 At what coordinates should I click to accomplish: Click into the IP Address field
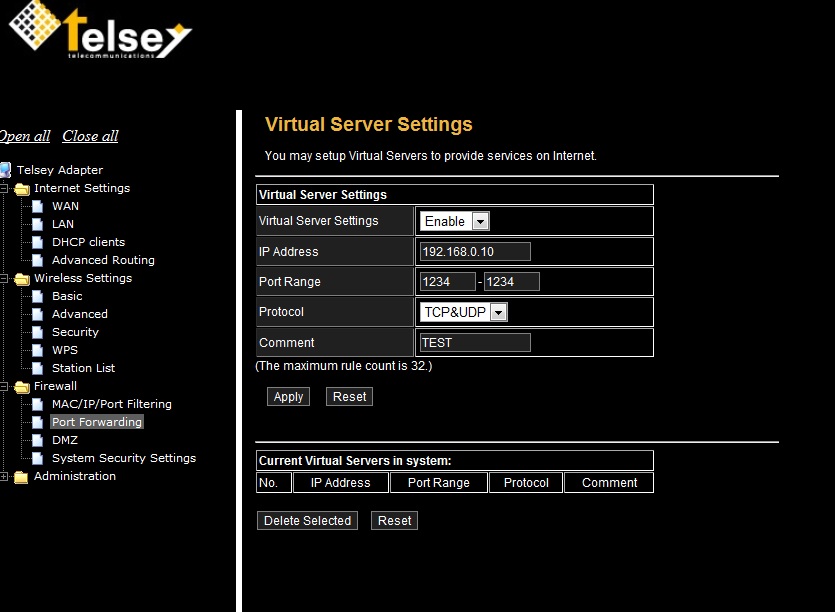[x=475, y=252]
